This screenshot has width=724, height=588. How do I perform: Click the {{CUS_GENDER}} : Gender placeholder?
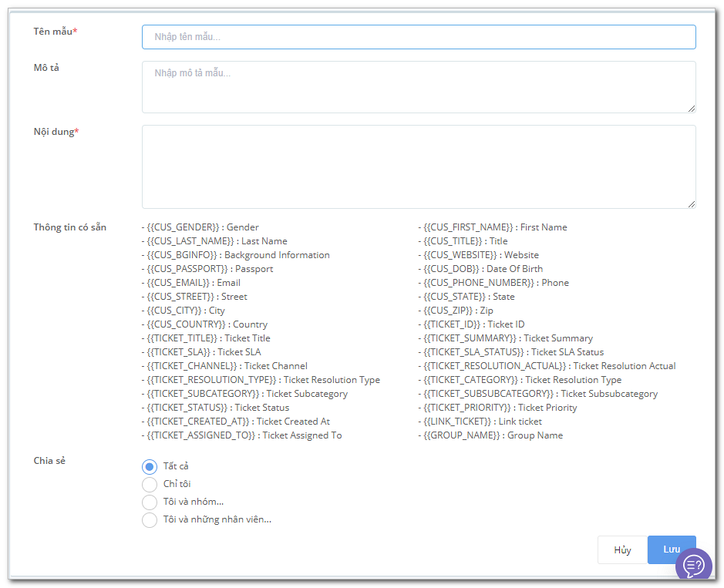pos(200,227)
